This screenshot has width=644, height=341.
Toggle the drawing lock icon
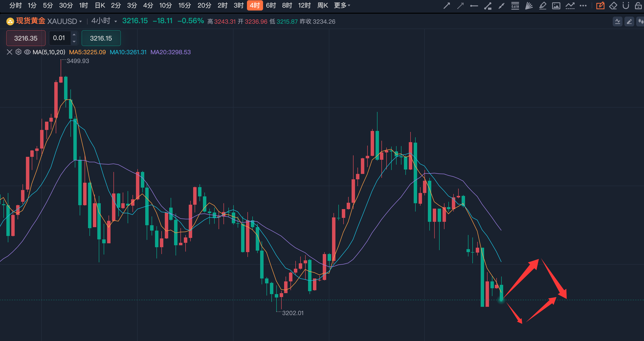(x=638, y=5)
